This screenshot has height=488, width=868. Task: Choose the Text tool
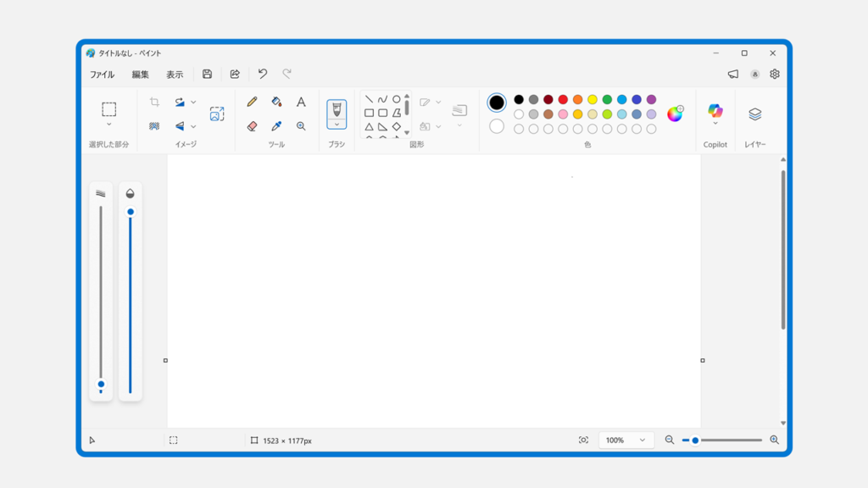pos(301,102)
